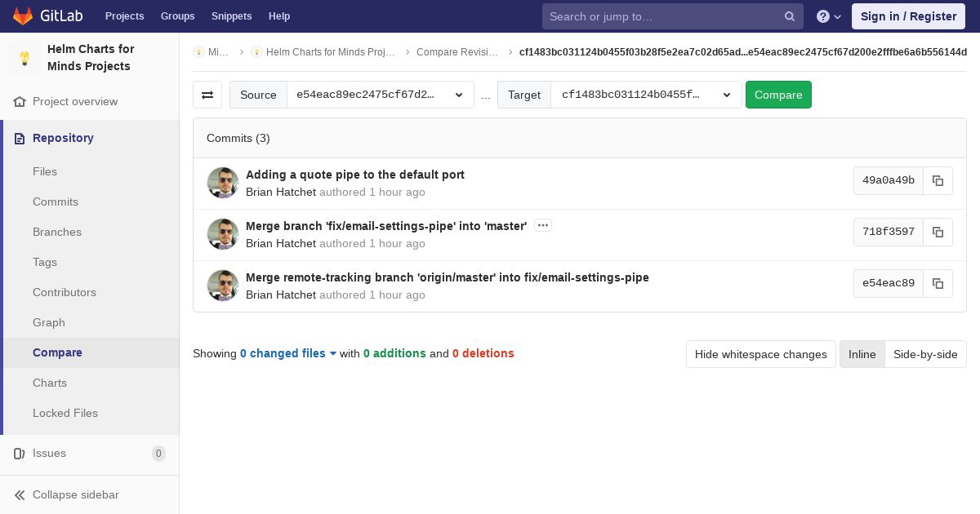This screenshot has width=980, height=514.
Task: Click Sign in / Register
Action: [x=908, y=16]
